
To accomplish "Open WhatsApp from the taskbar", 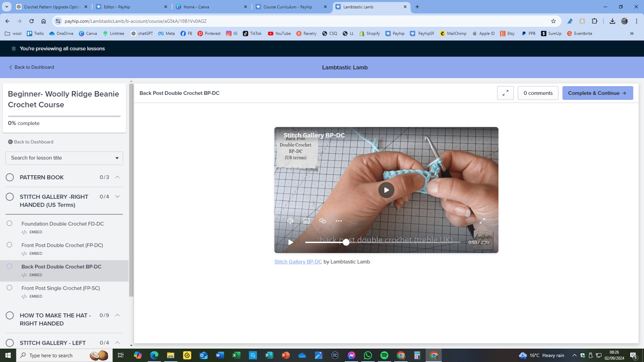I will [x=368, y=355].
